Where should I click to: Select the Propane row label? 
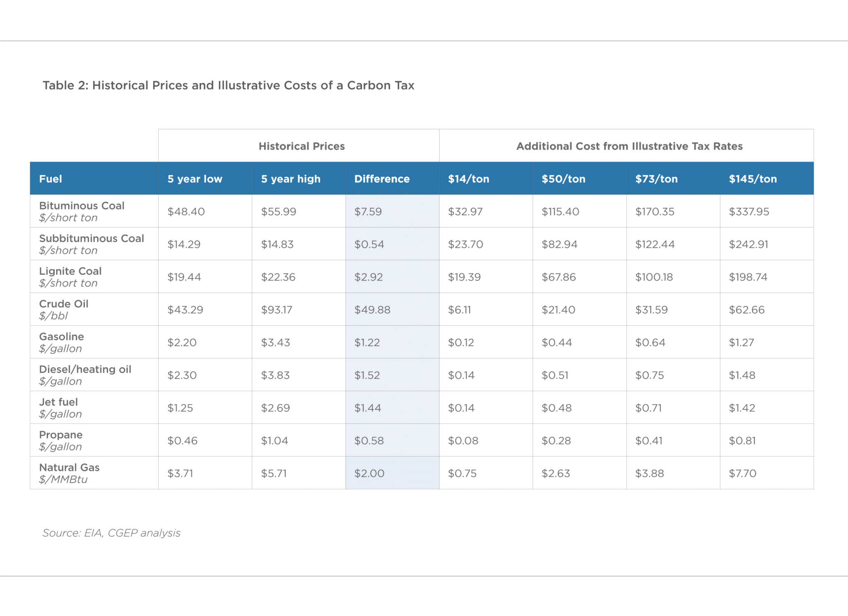coord(61,435)
